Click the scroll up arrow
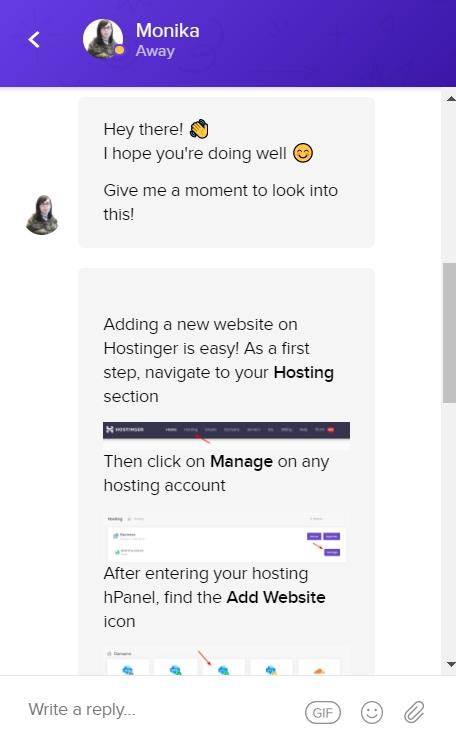Screen dimensions: 456x734 pyautogui.click(x=451, y=99)
